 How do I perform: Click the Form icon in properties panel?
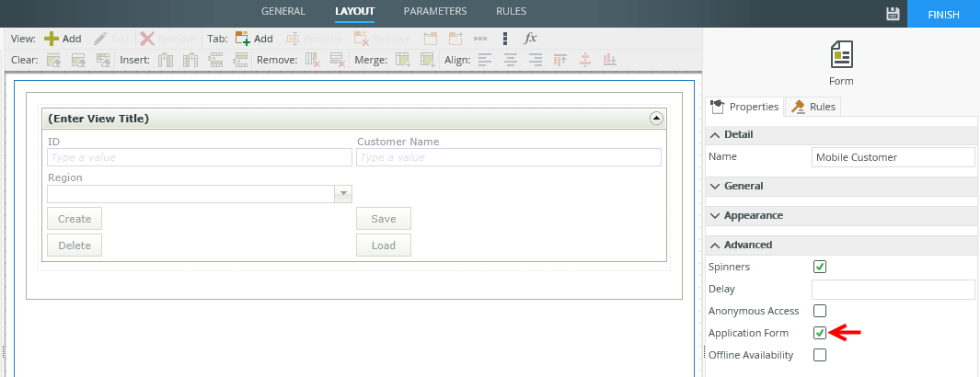coord(841,55)
